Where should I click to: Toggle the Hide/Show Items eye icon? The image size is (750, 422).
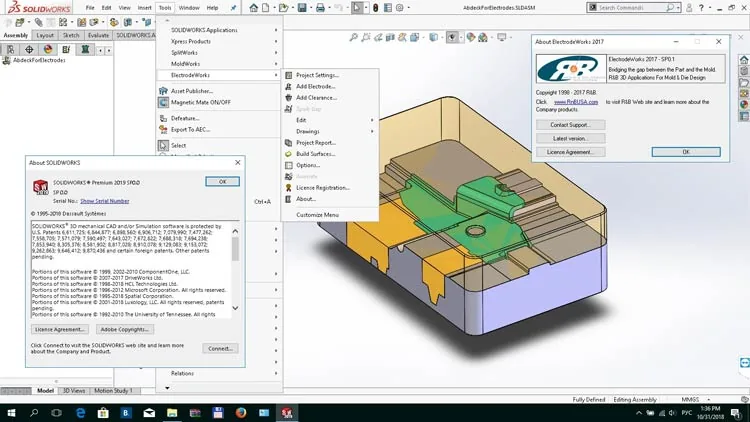pyautogui.click(x=452, y=37)
